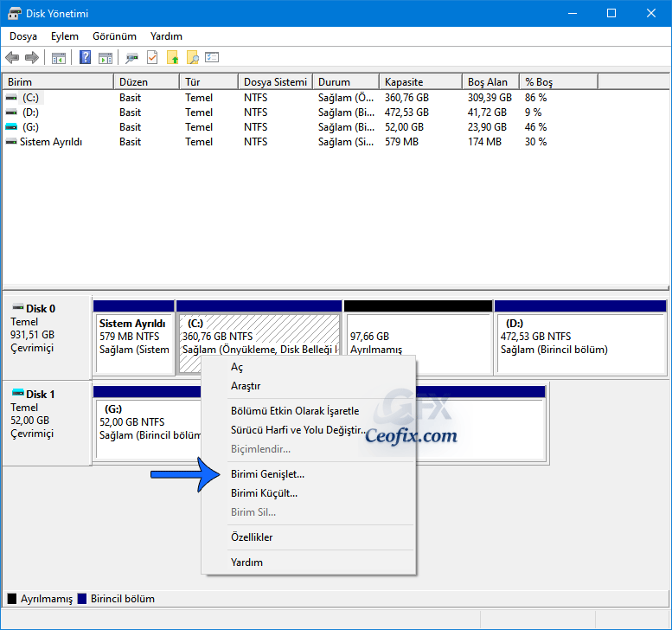Click the Back arrow toolbar icon
Image resolution: width=672 pixels, height=630 pixels.
point(12,57)
